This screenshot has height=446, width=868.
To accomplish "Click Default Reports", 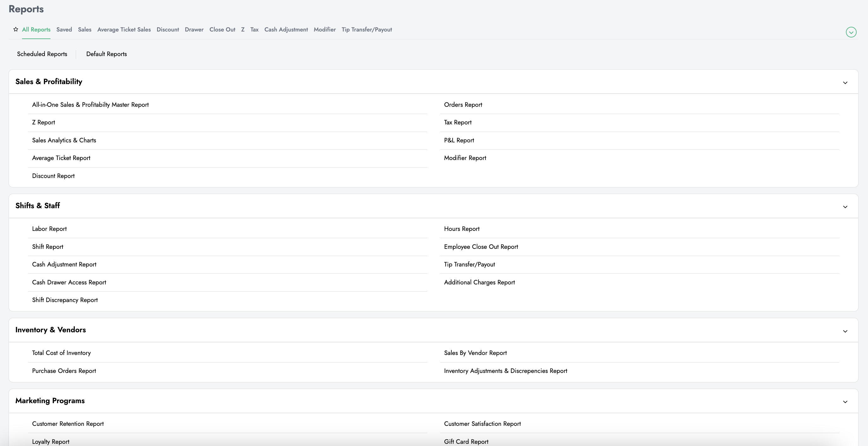I will tap(106, 54).
